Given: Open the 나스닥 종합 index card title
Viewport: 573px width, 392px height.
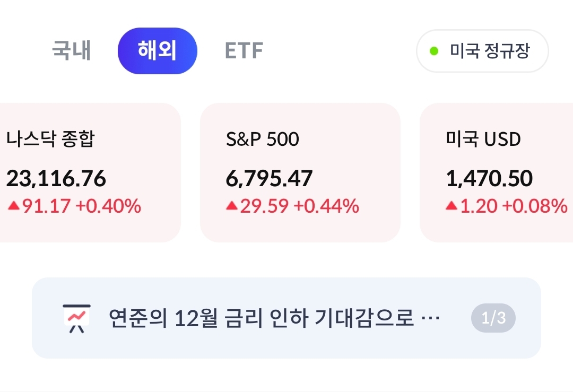Looking at the screenshot, I should (x=50, y=139).
